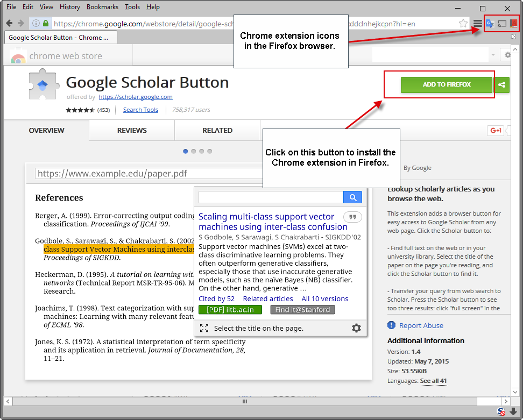Open the View menu
The height and width of the screenshot is (420, 523).
coord(46,7)
